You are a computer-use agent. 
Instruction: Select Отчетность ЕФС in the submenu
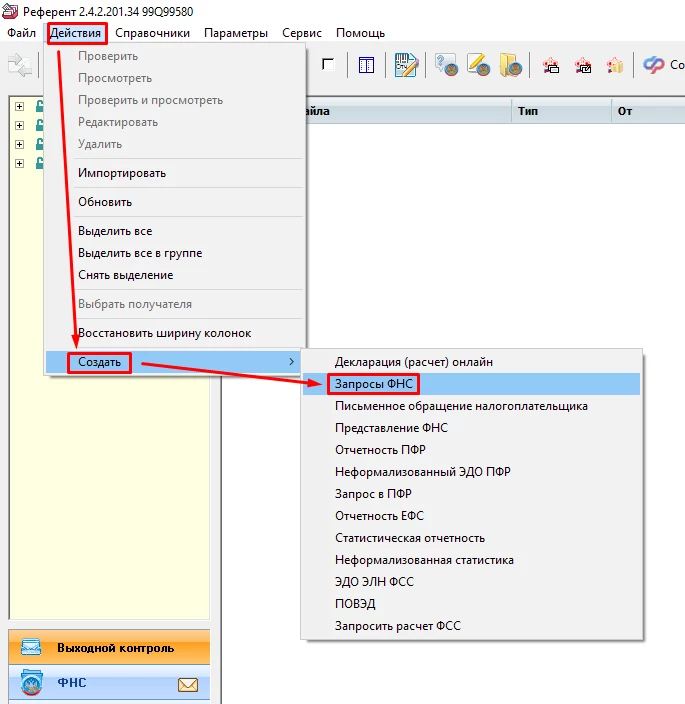[380, 516]
